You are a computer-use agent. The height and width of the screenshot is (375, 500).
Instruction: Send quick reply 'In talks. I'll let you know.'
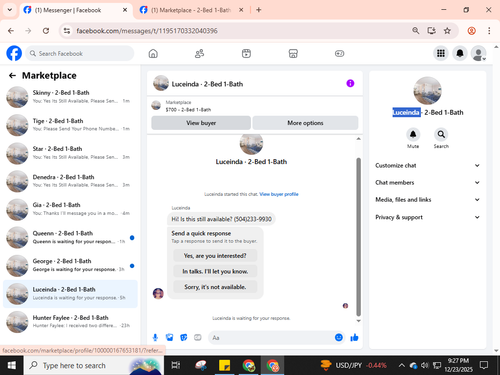coord(215,271)
